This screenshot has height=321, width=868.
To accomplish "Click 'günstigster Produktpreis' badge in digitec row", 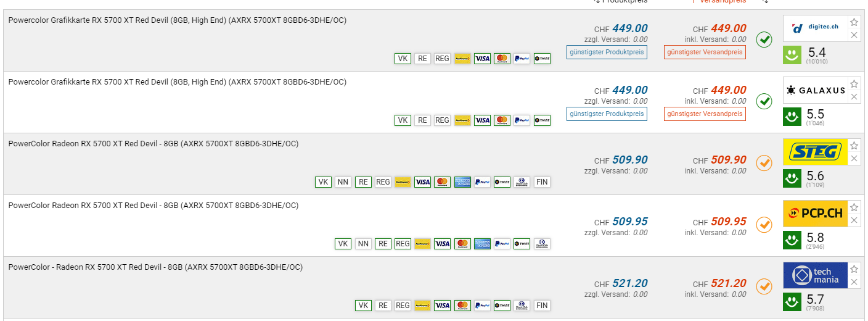I will coord(607,52).
